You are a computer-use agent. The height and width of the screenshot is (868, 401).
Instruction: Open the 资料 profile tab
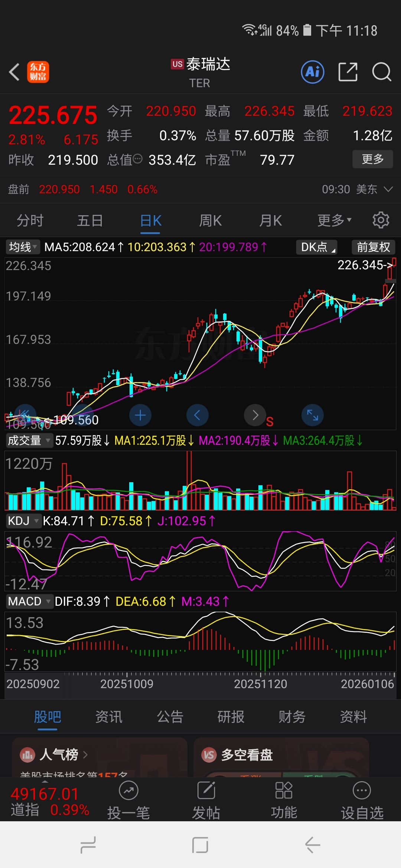tap(353, 717)
